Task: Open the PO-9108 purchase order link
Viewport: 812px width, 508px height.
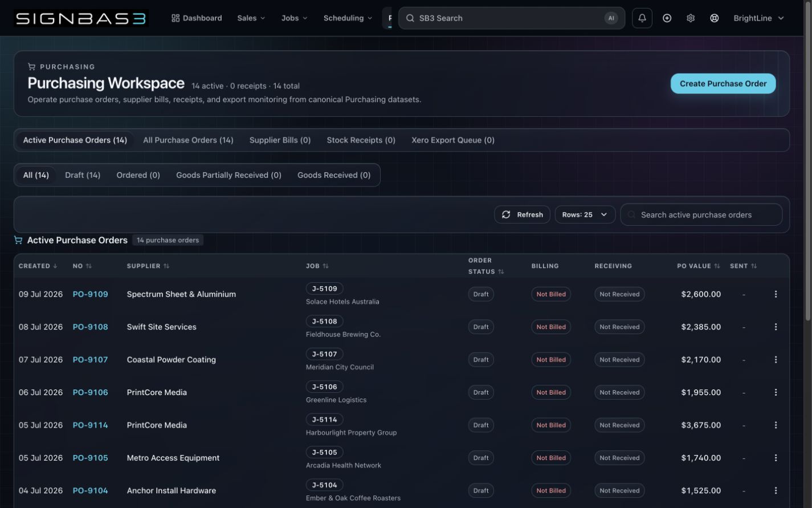Action: [90, 327]
